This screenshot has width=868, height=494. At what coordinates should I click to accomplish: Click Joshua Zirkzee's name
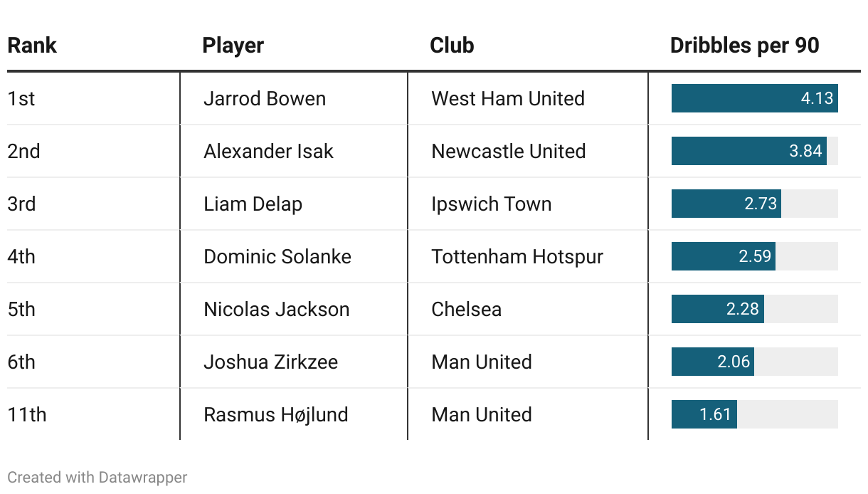coord(271,362)
